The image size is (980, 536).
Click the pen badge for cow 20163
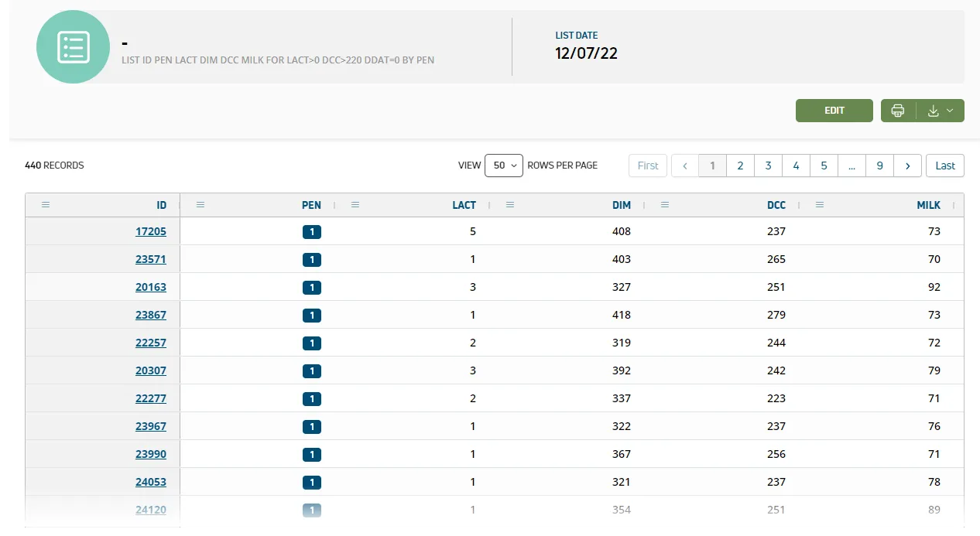click(312, 288)
